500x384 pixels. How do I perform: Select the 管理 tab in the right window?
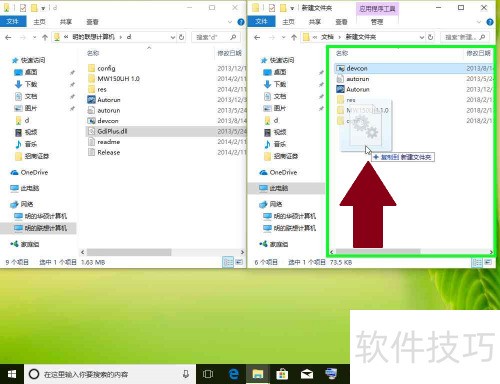pyautogui.click(x=377, y=22)
